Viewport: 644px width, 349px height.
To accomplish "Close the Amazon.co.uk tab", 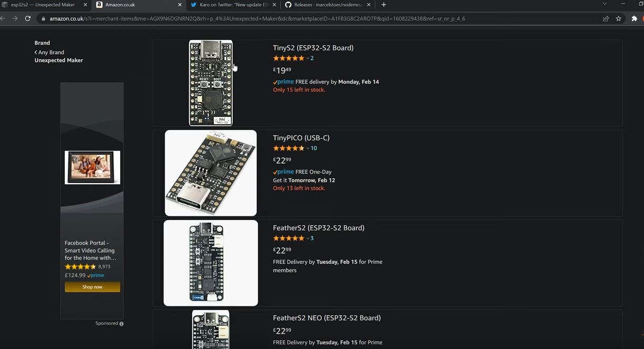I will click(180, 5).
